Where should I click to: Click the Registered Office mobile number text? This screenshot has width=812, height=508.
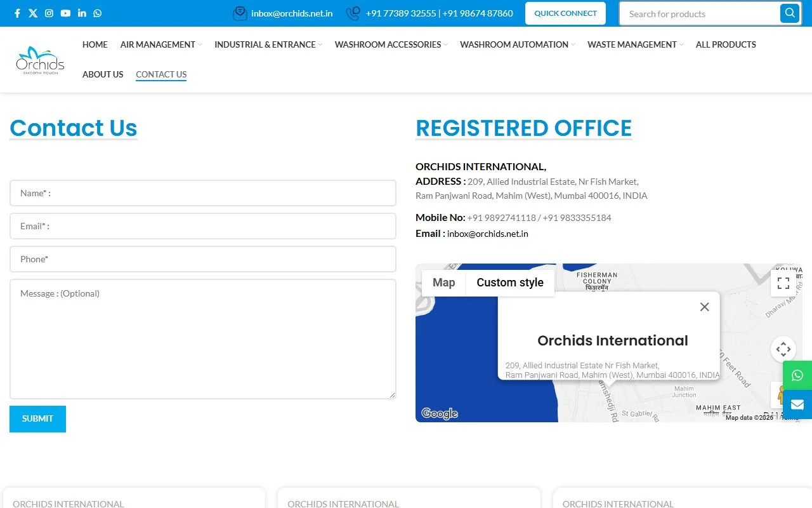[x=539, y=218]
